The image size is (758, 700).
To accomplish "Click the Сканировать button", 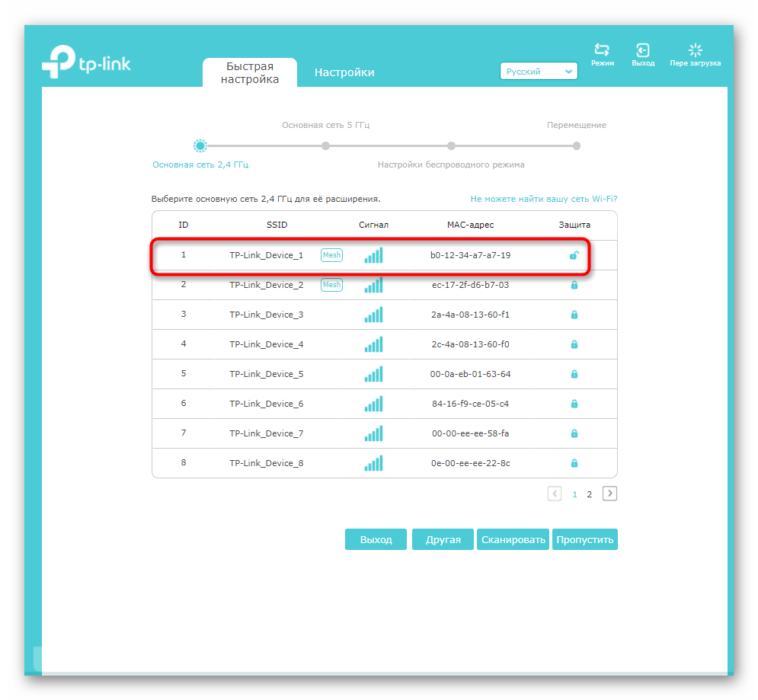I will coord(513,539).
